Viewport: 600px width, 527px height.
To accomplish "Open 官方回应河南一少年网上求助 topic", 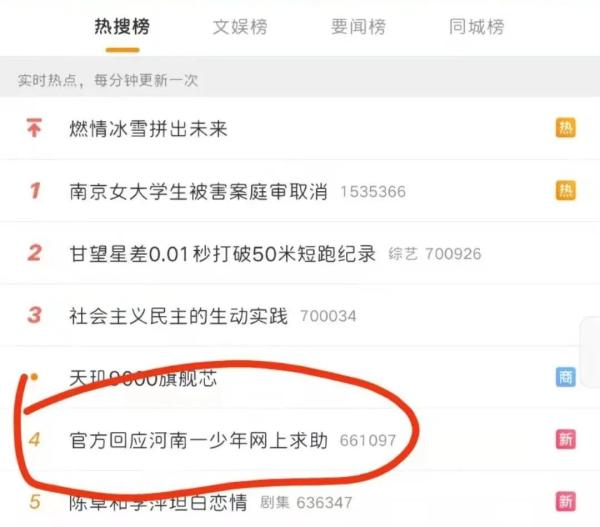I will tap(198, 440).
